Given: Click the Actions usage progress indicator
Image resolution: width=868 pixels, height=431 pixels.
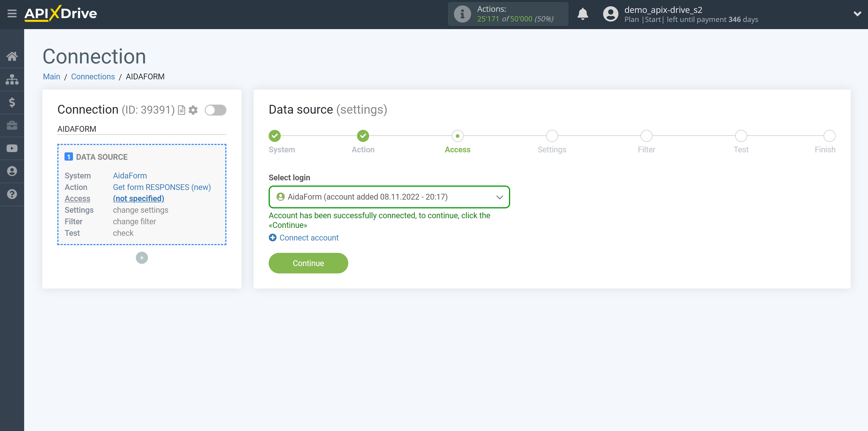Looking at the screenshot, I should (x=508, y=14).
